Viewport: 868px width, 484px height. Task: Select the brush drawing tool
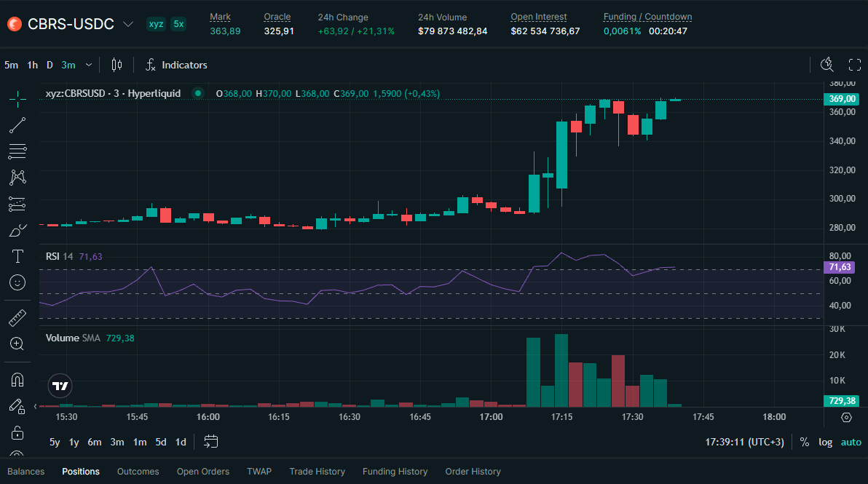(x=17, y=230)
